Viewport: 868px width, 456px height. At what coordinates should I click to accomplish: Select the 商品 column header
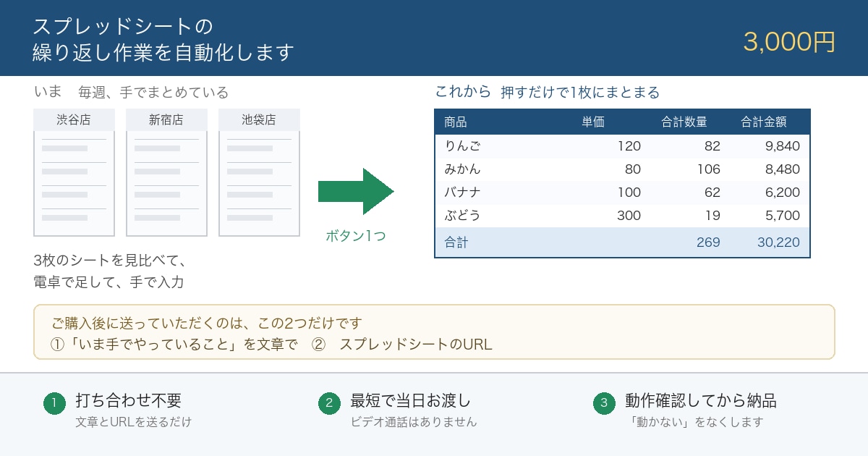coord(456,122)
